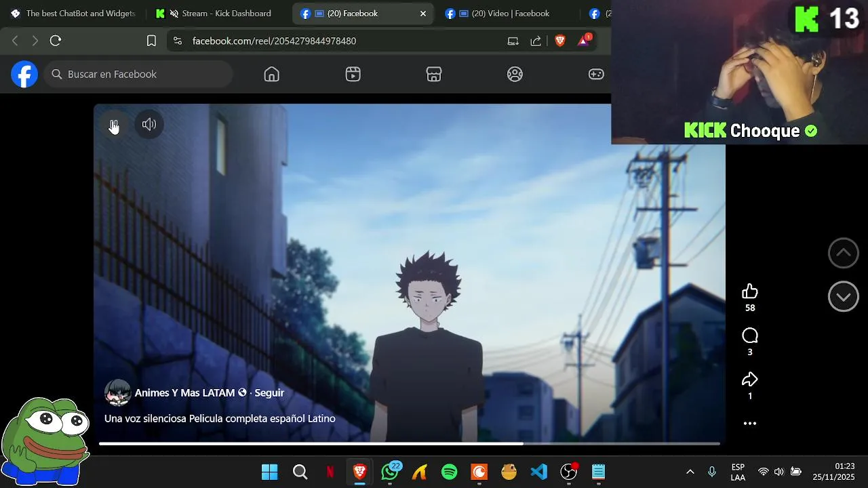Image resolution: width=868 pixels, height=488 pixels.
Task: Go back in browser history
Action: (15, 41)
